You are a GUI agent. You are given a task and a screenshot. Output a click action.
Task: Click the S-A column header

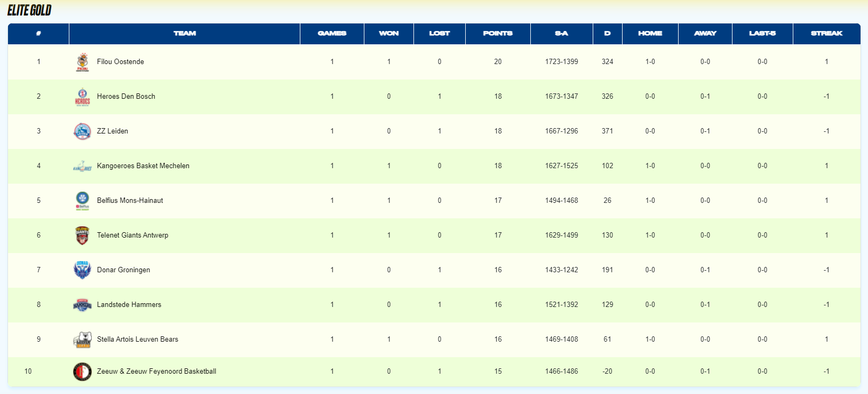tap(562, 34)
